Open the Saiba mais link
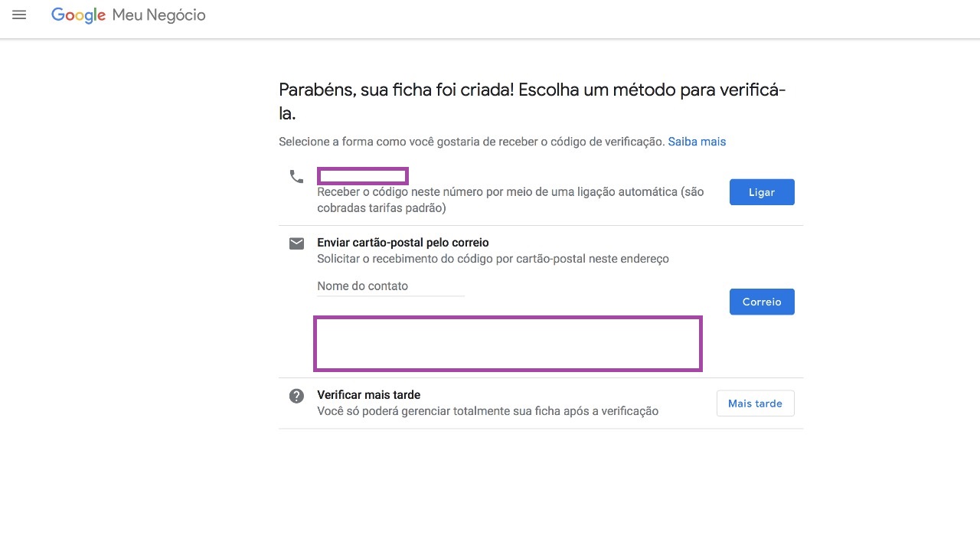 697,142
